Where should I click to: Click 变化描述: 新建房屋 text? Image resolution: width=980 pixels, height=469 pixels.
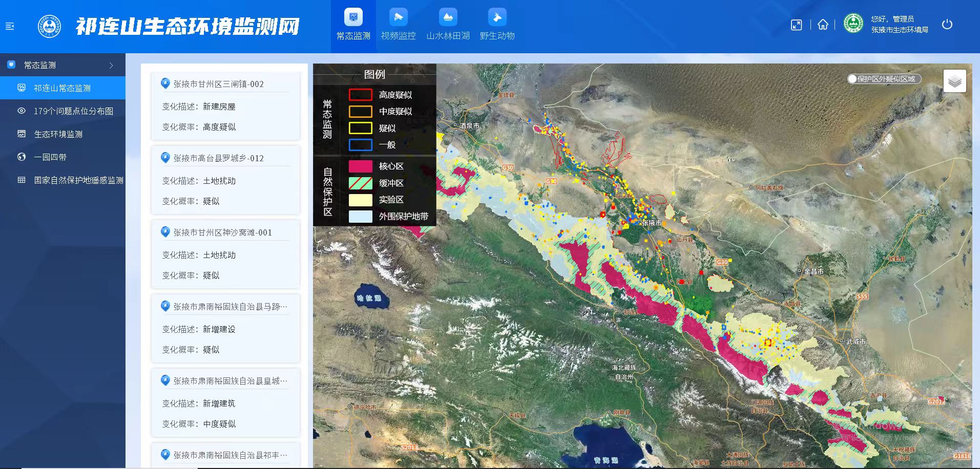[x=199, y=106]
